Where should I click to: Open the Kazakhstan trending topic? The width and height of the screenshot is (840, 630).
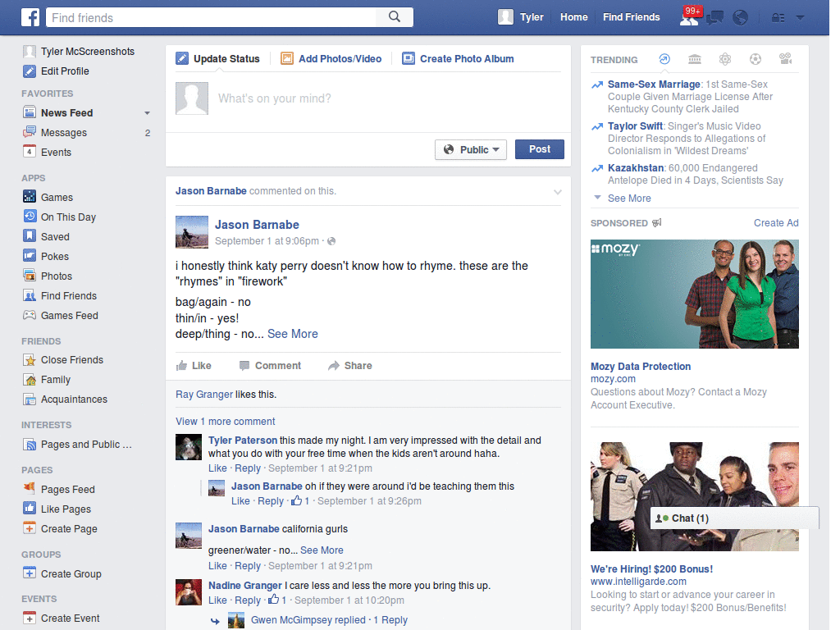point(636,167)
